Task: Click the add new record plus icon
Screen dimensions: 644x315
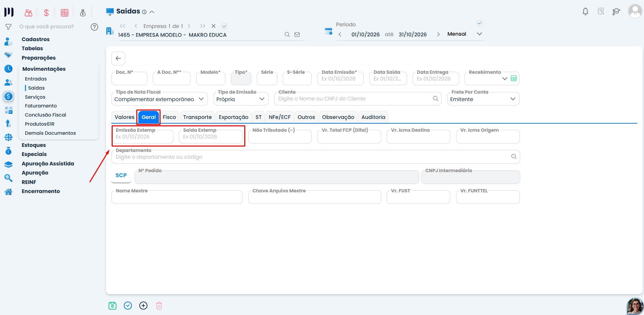Action: (143, 306)
